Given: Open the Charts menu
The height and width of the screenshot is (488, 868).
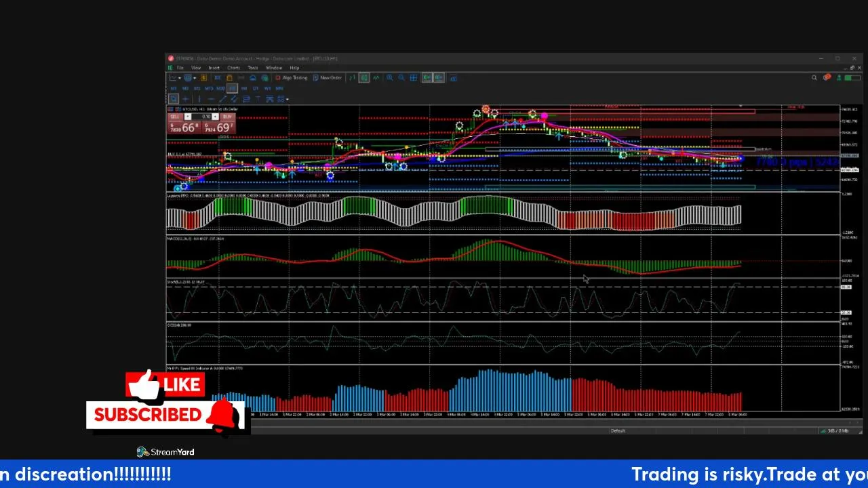Looking at the screenshot, I should [234, 68].
